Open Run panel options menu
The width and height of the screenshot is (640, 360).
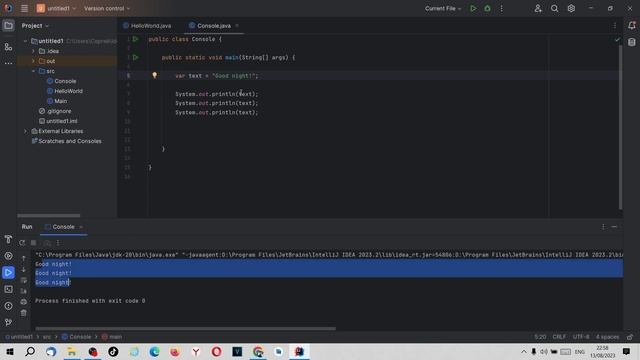pos(603,227)
